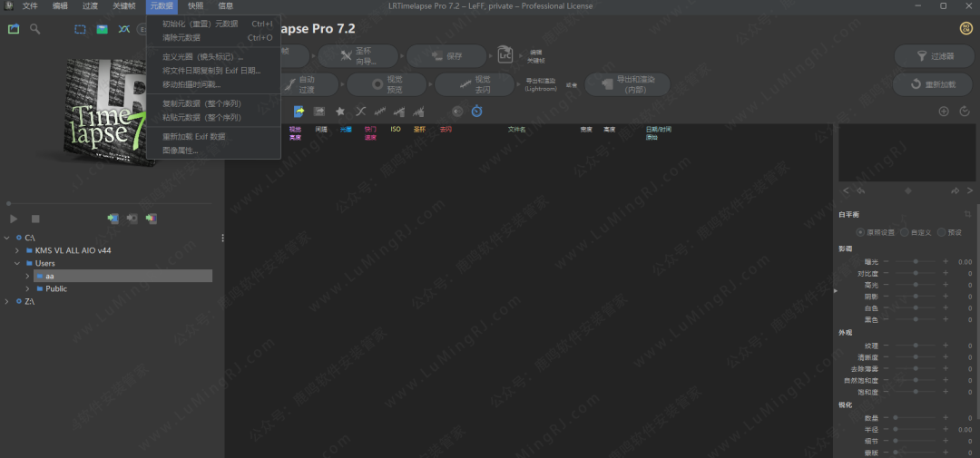
Task: Click the 文件名 column header
Action: pyautogui.click(x=516, y=130)
